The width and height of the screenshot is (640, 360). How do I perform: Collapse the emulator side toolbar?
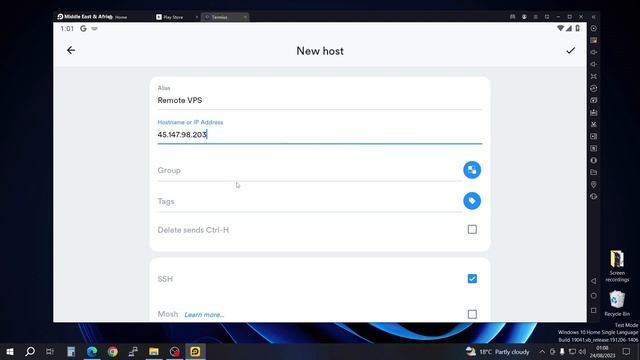(593, 17)
